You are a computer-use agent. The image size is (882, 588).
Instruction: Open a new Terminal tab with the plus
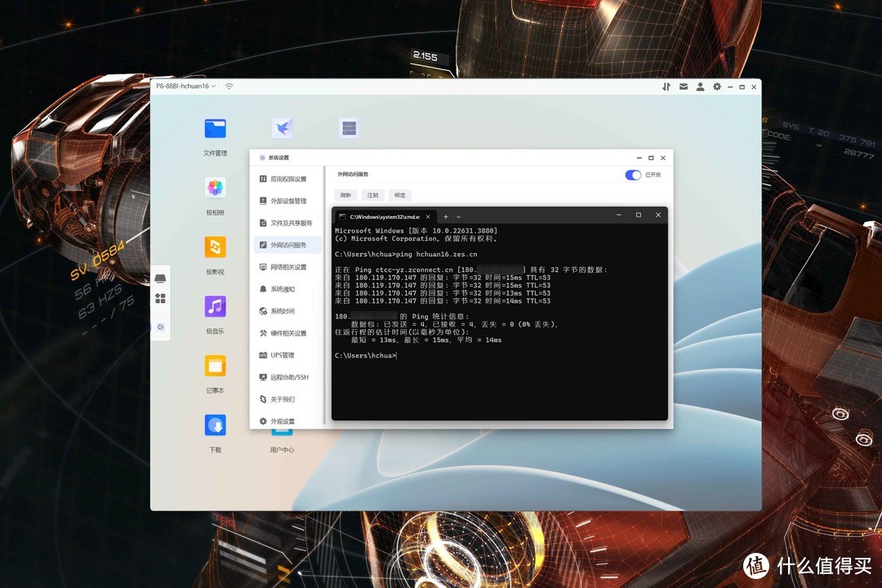(444, 216)
